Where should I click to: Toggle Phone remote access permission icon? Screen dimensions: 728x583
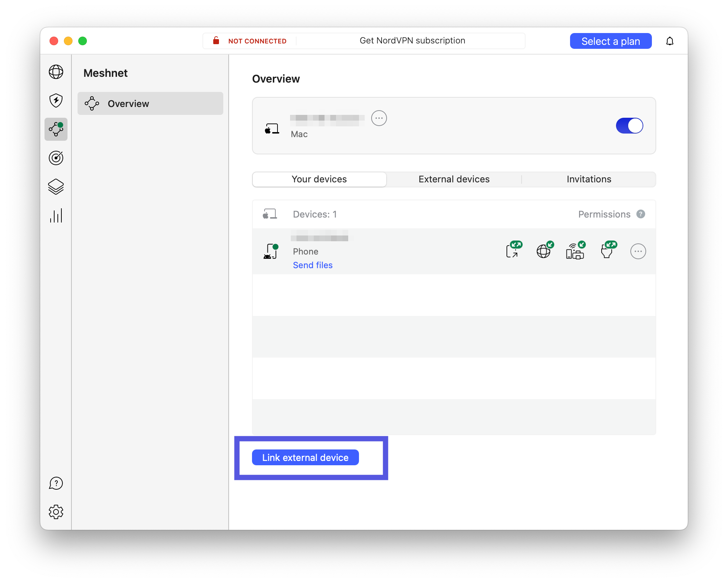(x=514, y=249)
